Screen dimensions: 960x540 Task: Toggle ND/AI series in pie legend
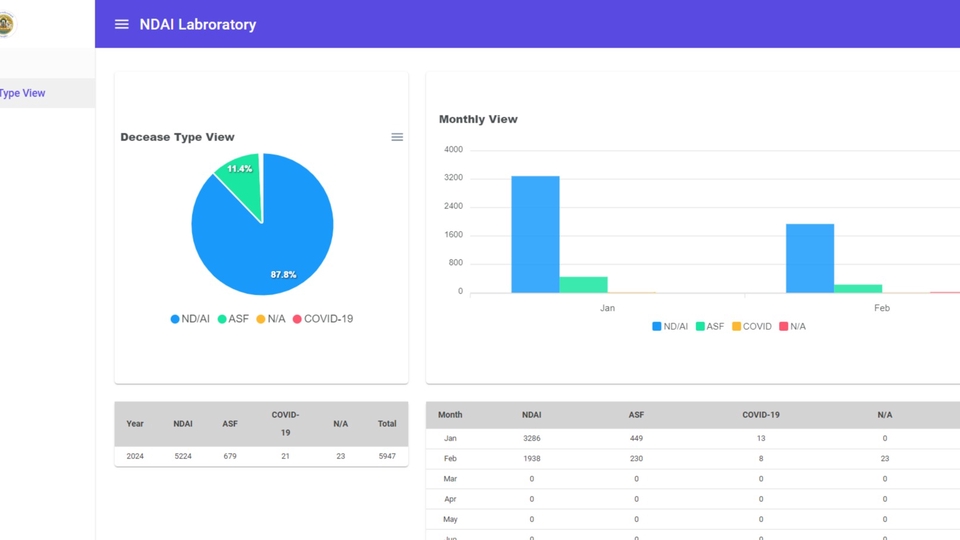190,319
